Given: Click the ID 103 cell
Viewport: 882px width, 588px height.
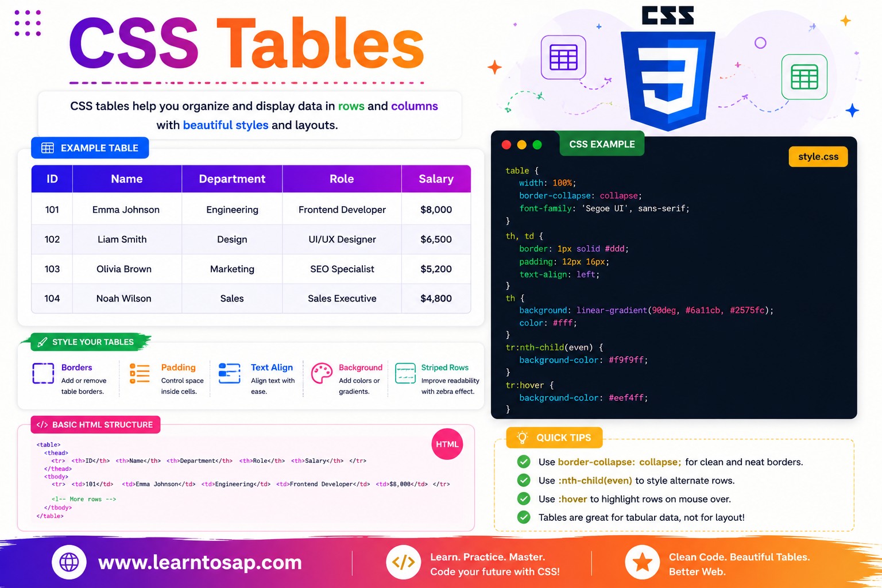Looking at the screenshot, I should 52,269.
